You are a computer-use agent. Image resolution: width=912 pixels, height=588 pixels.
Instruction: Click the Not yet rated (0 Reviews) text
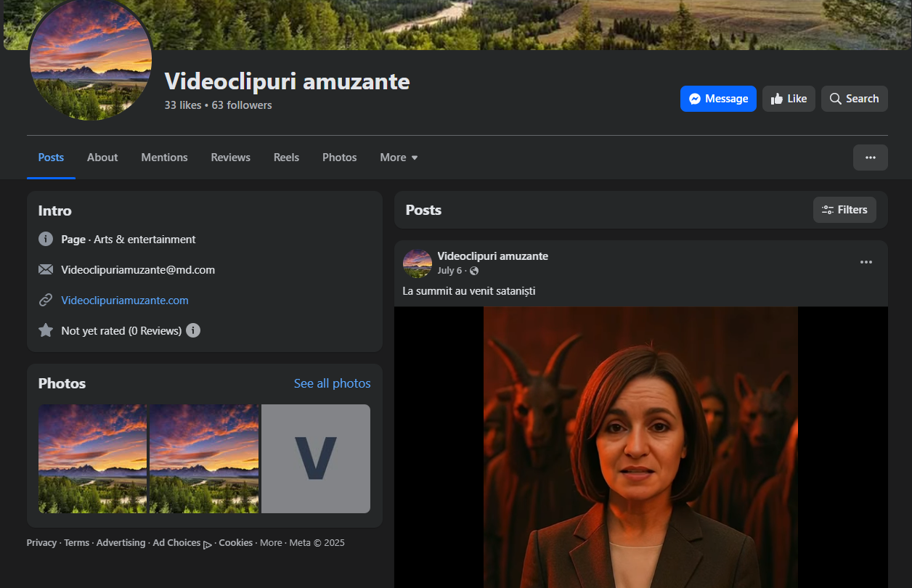[121, 330]
